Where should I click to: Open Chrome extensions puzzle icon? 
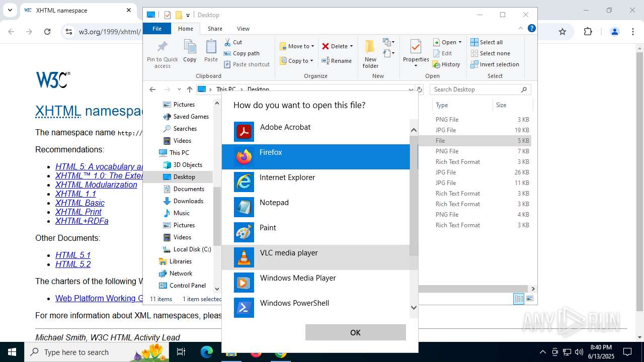pos(588,32)
